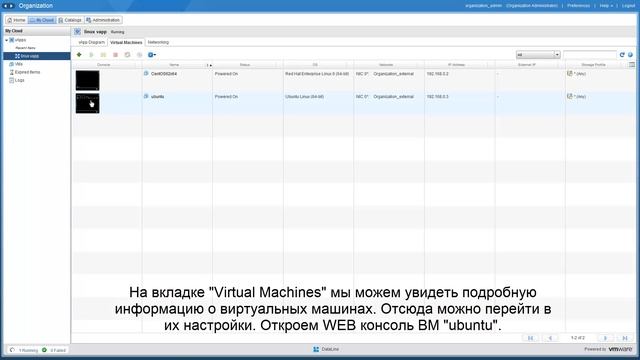
Task: Click IP address 192.168.0.3
Action: (438, 97)
